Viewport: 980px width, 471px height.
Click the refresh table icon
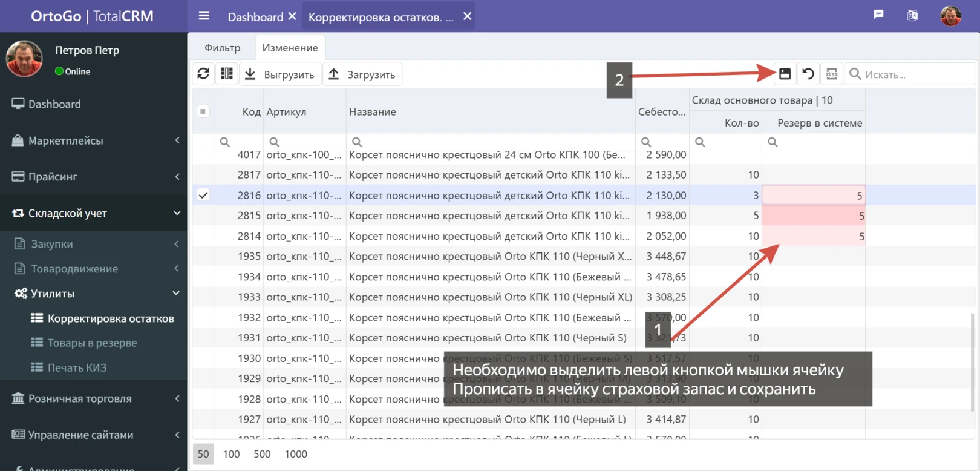pos(203,74)
